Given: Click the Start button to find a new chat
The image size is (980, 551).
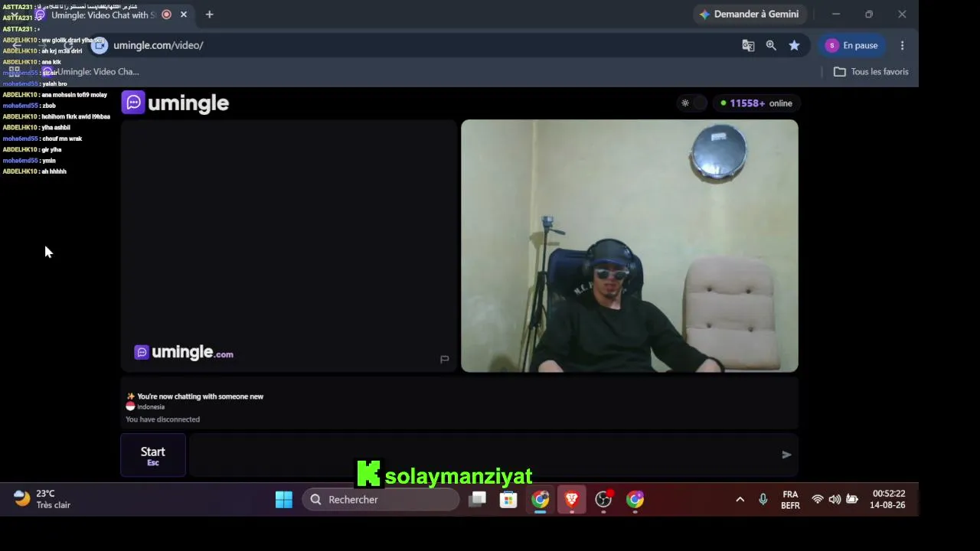Looking at the screenshot, I should [x=153, y=455].
